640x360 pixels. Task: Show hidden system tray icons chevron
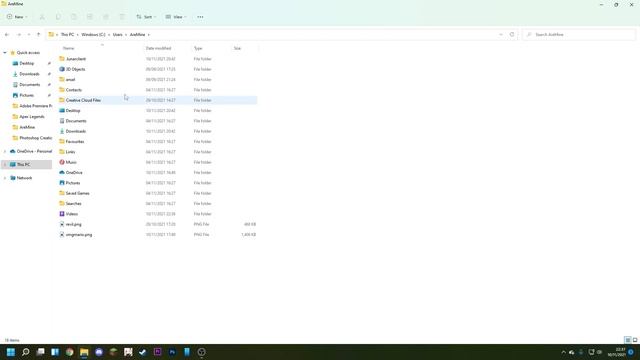click(x=563, y=352)
